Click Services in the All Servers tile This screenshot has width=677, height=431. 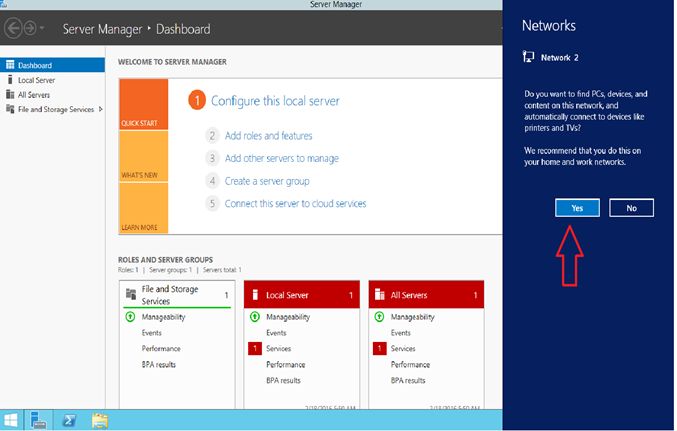(x=403, y=349)
